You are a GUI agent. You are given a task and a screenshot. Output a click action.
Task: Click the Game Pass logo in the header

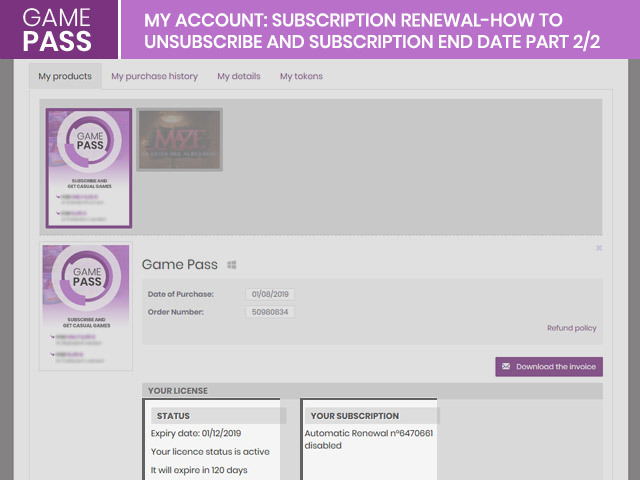(57, 29)
